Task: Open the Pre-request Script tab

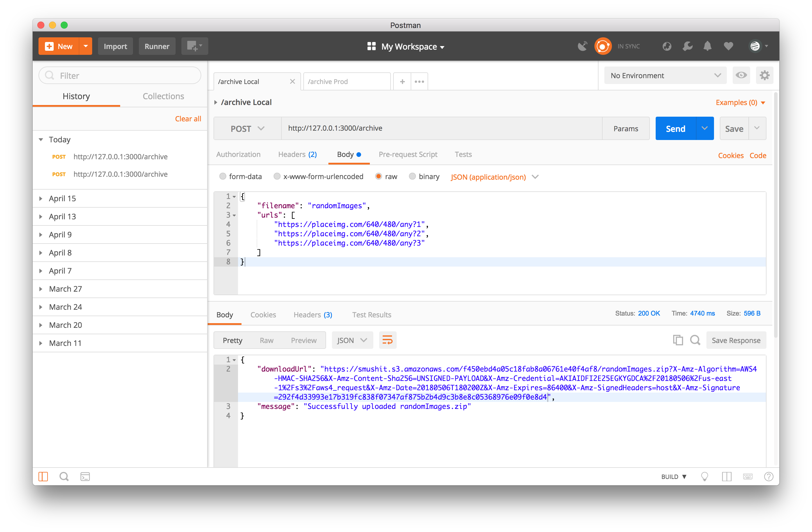Action: coord(408,155)
